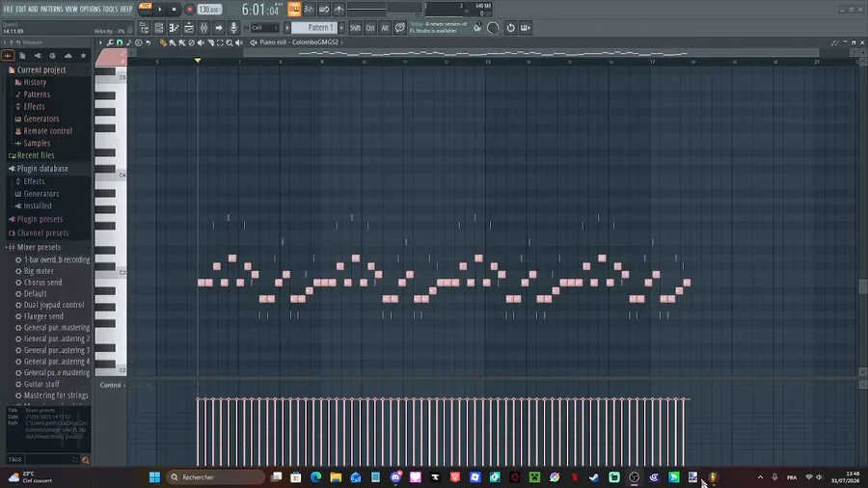Open the piano roll options menu arrow

pyautogui.click(x=100, y=42)
